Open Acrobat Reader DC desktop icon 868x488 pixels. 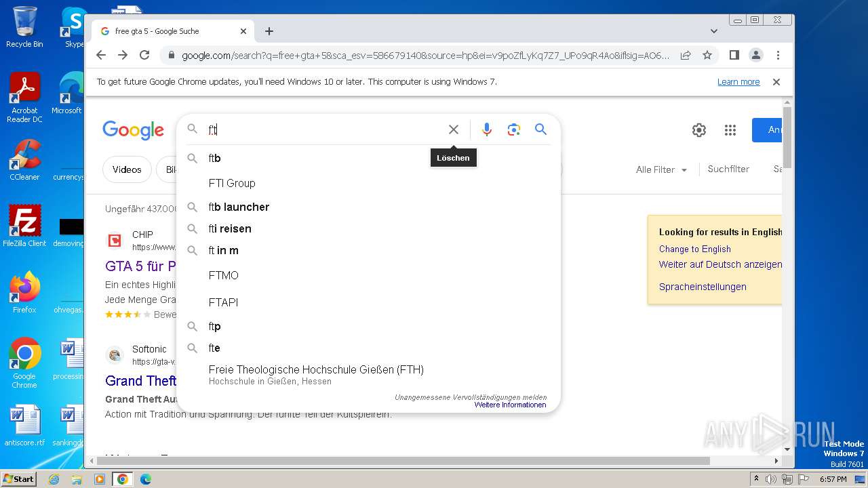[x=24, y=98]
